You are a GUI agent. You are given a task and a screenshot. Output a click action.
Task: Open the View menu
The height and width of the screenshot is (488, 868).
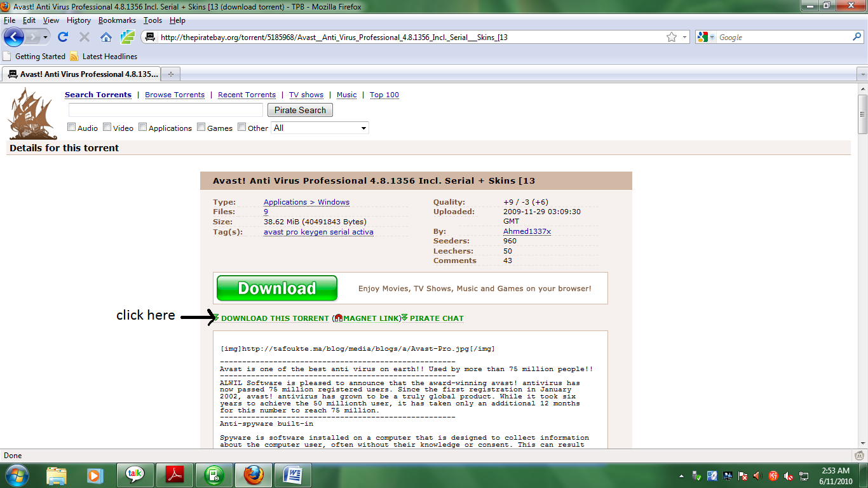tap(51, 20)
